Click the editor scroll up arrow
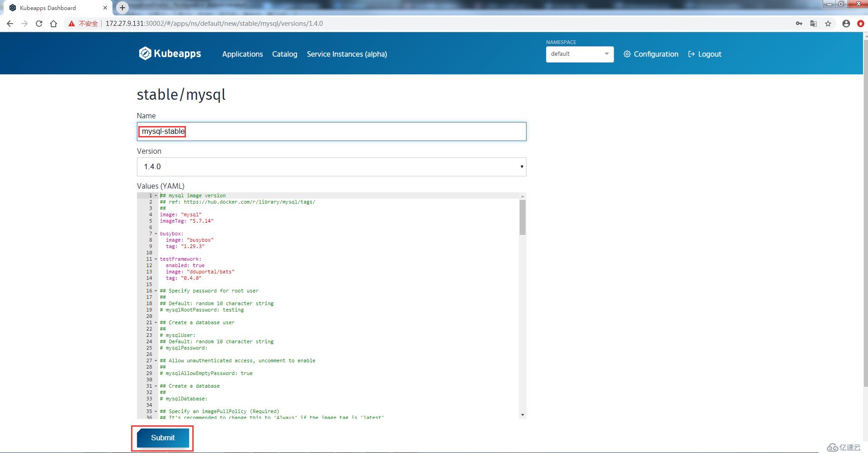The width and height of the screenshot is (868, 453). (522, 196)
